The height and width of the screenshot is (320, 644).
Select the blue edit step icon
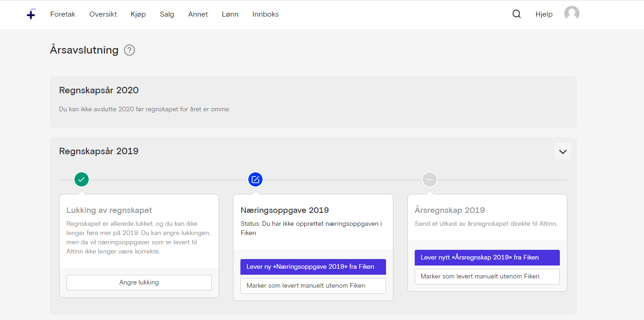click(256, 179)
